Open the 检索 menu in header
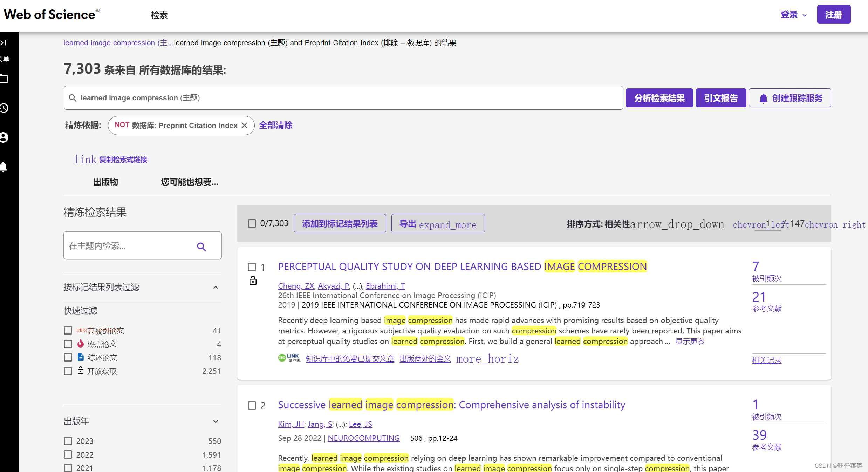 159,15
